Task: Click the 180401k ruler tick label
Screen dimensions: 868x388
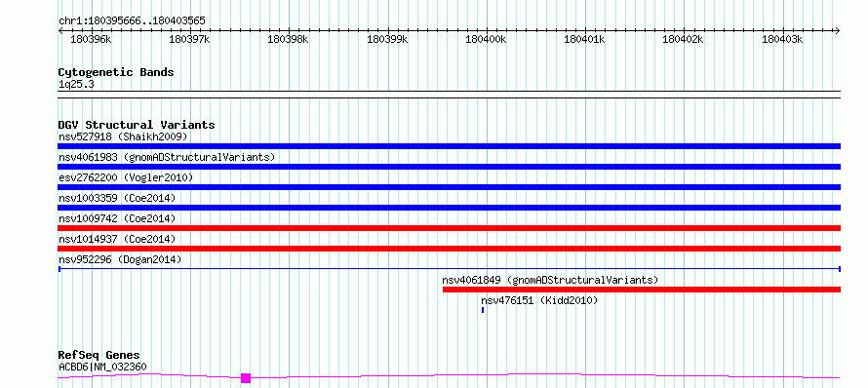Action: click(584, 39)
